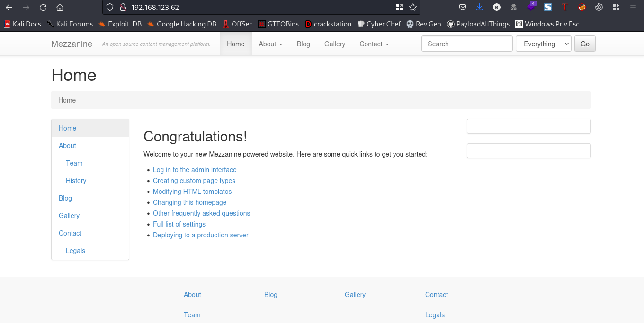Select Team in the left sidebar
The width and height of the screenshot is (644, 323).
[x=90, y=163]
